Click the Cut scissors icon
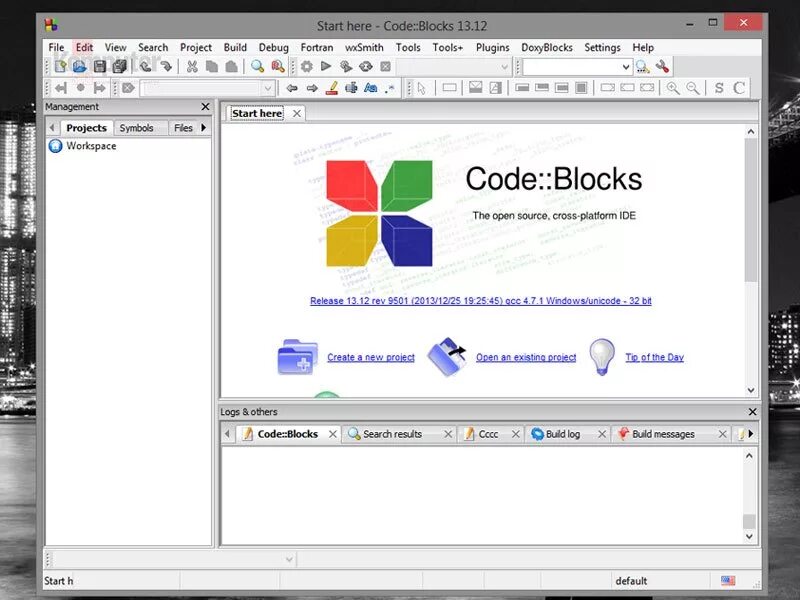Viewport: 800px width, 600px height. point(192,66)
